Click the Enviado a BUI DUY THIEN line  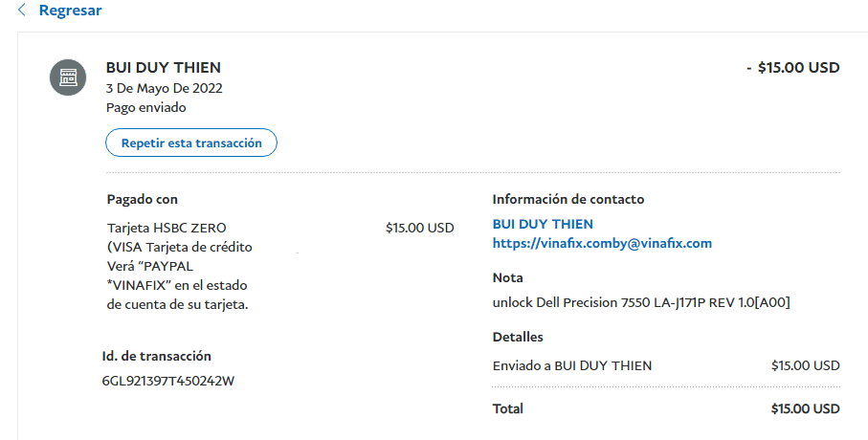coord(571,365)
